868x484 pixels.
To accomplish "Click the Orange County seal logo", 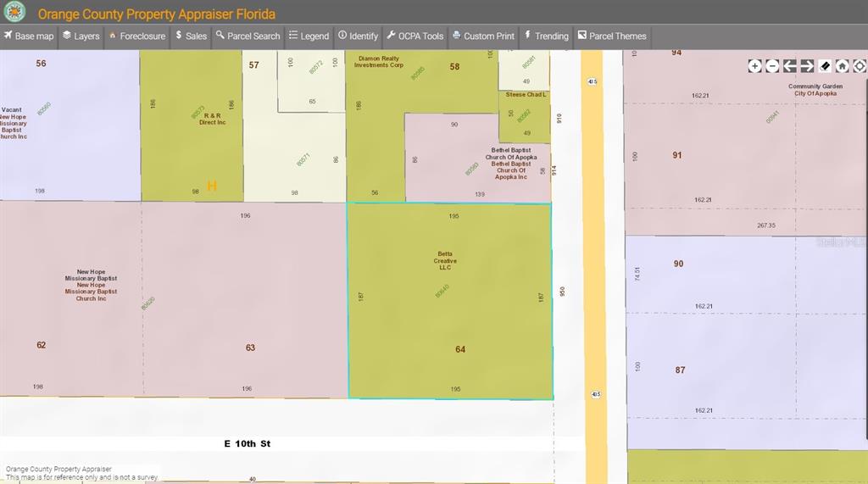I will 14,13.
